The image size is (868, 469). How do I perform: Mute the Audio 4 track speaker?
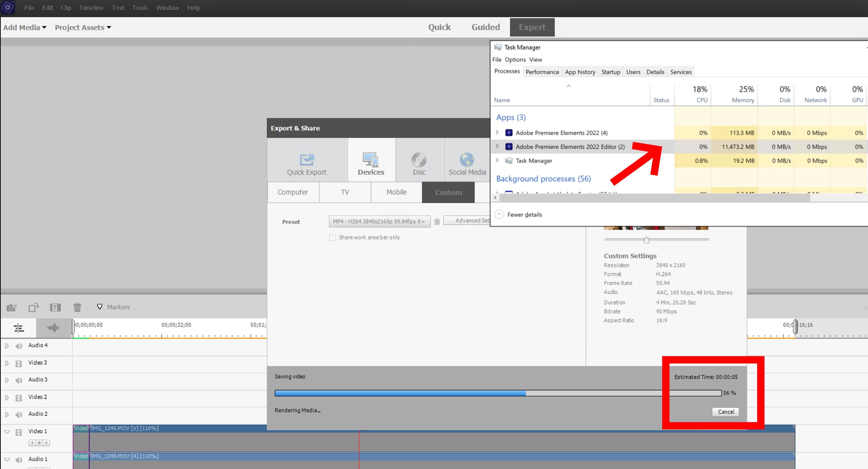[x=19, y=346]
